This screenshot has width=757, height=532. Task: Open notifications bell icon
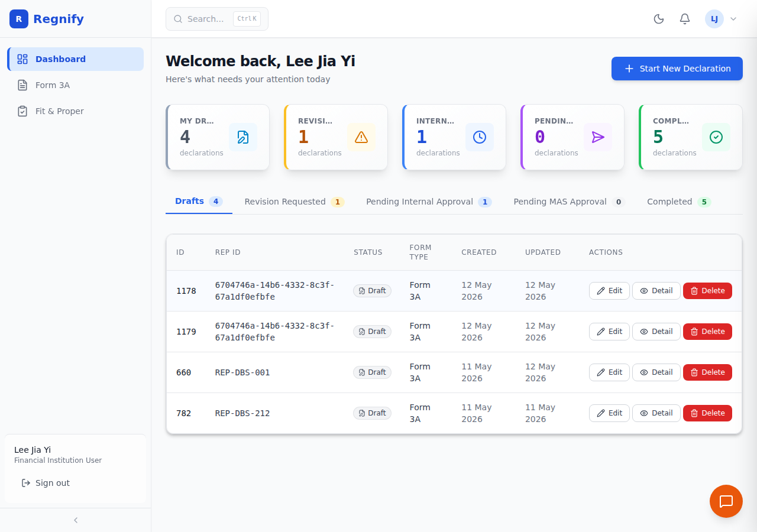[x=685, y=19]
